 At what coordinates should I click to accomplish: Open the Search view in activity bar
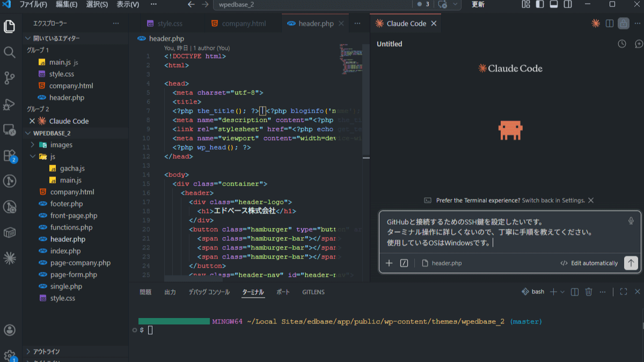point(9,52)
